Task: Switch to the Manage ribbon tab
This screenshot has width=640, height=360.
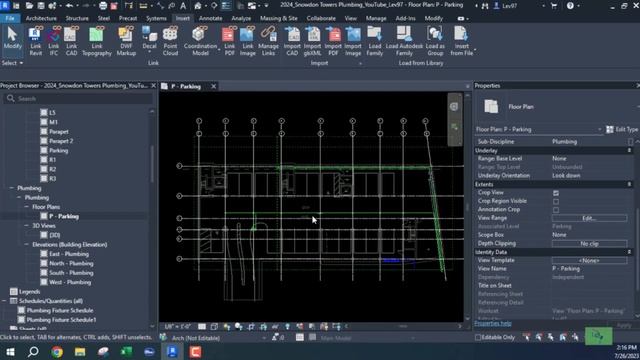Action: (376, 18)
